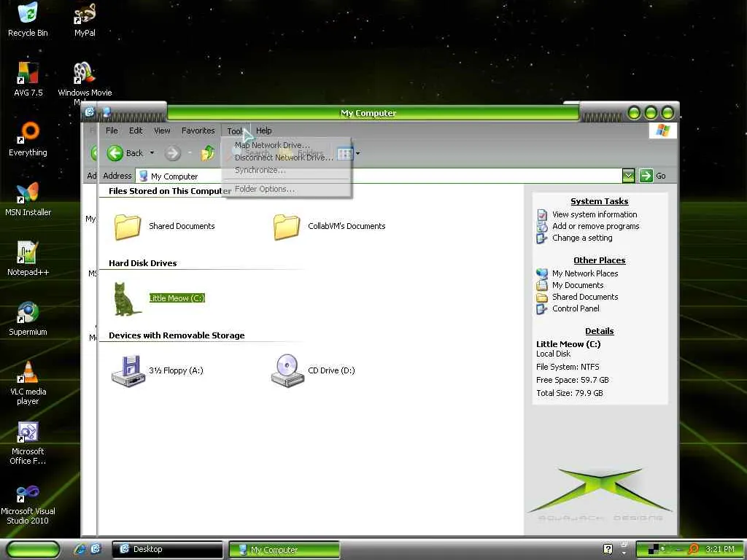The width and height of the screenshot is (747, 560).
Task: Launch Notepad++ from the desktop
Action: point(28,259)
